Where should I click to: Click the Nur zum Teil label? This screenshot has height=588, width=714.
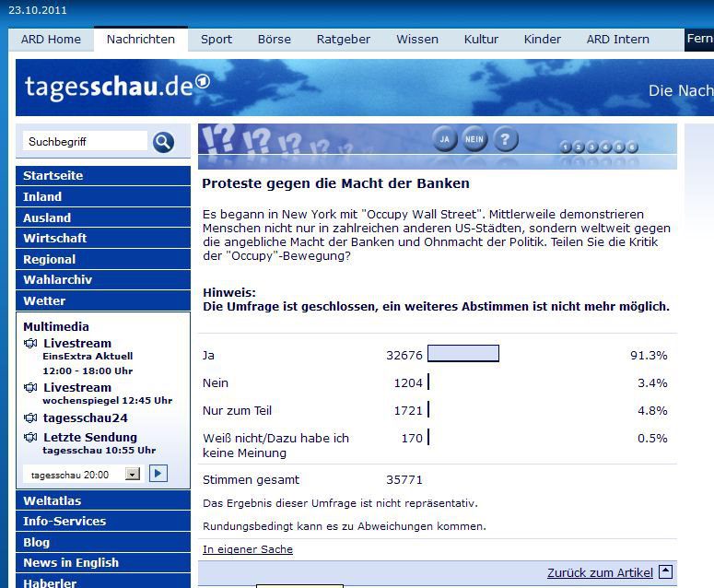(x=237, y=410)
